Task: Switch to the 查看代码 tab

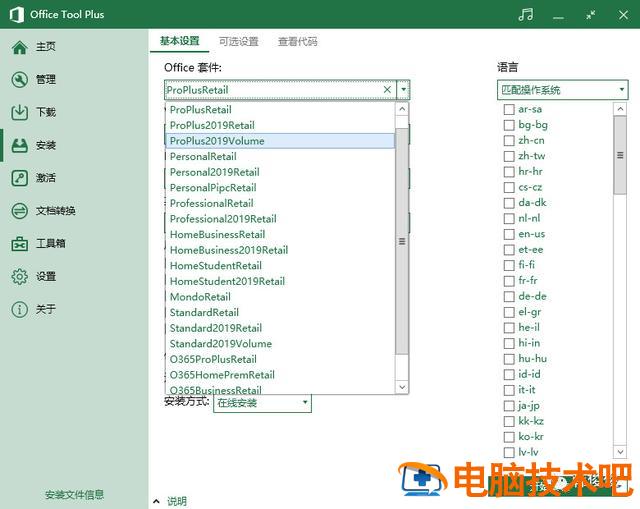Action: click(x=298, y=41)
